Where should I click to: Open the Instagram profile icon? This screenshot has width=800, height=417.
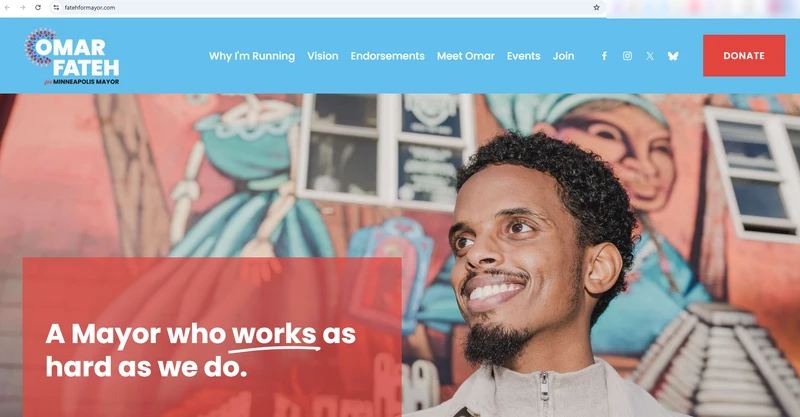627,56
